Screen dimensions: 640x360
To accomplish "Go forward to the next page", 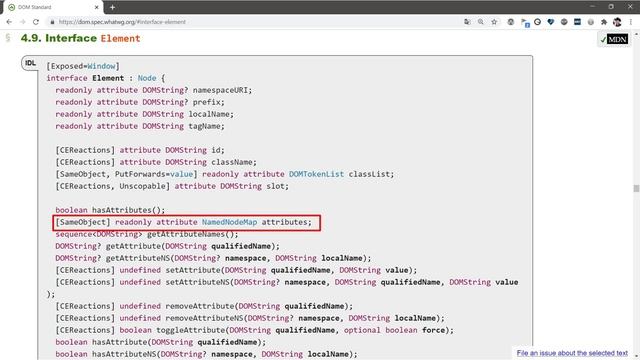I will point(22,22).
